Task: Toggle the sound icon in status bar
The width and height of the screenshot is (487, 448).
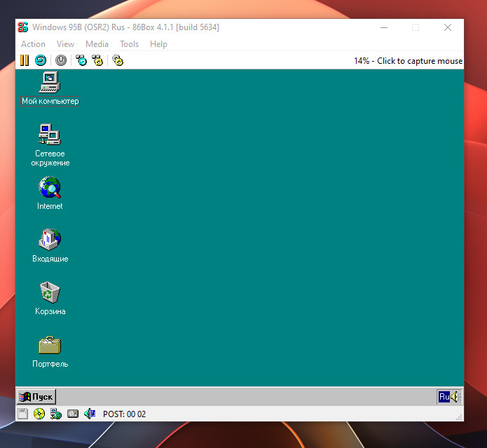Action: 90,414
